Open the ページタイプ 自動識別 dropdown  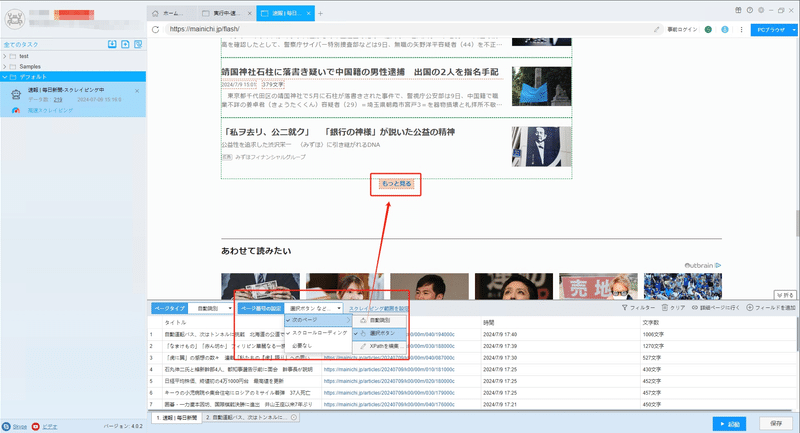pos(211,308)
